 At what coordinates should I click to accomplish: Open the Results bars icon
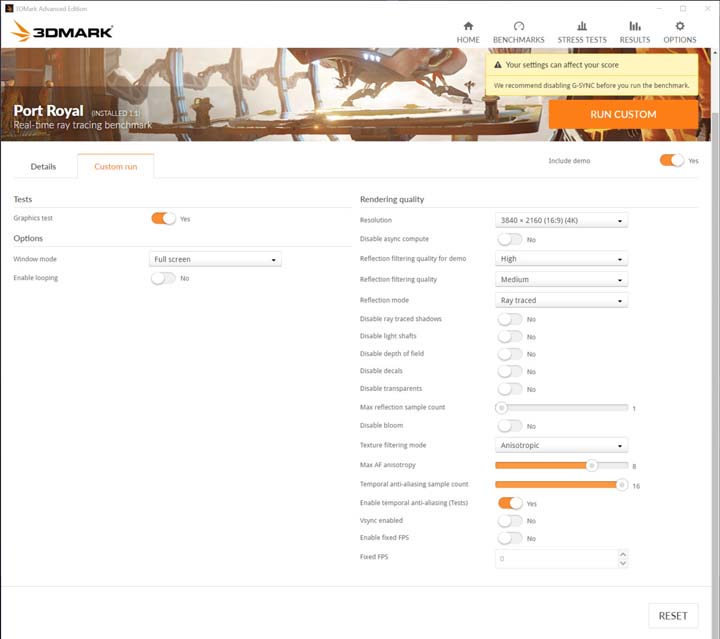pos(635,26)
